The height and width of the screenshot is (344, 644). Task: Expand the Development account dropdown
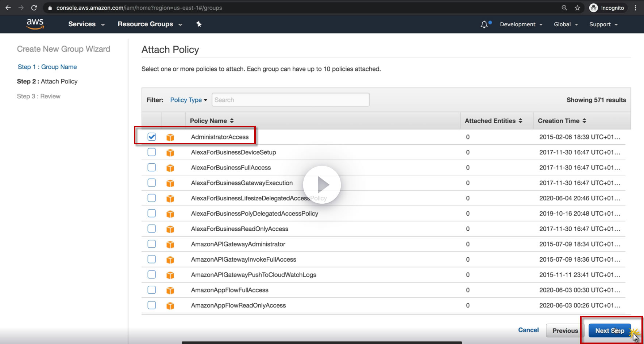(521, 24)
